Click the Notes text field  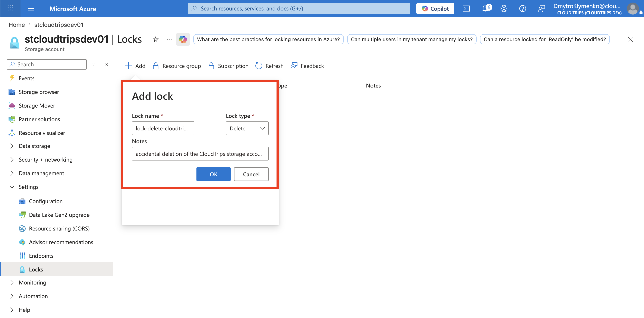[200, 154]
